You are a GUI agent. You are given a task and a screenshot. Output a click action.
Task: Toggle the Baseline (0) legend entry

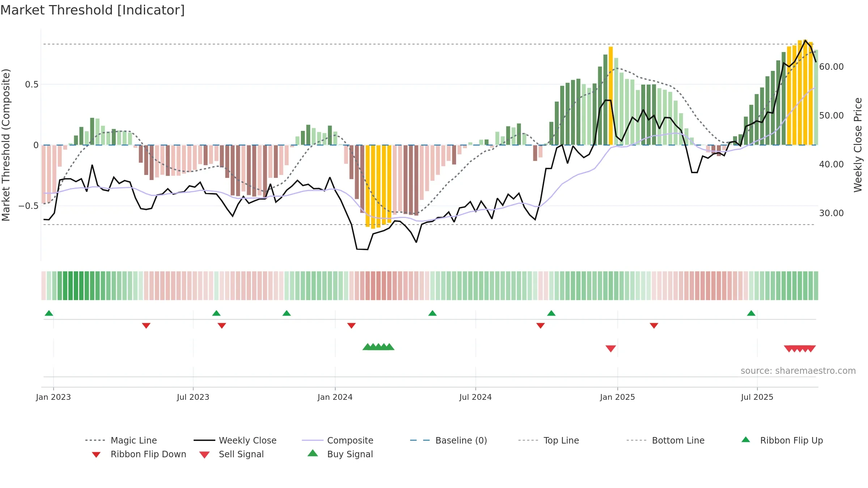(448, 440)
